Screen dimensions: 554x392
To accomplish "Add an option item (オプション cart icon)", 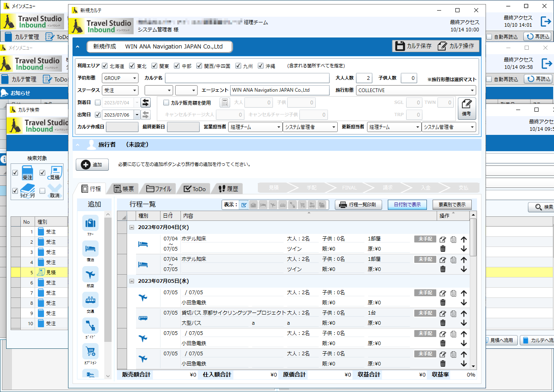I will coord(90,351).
